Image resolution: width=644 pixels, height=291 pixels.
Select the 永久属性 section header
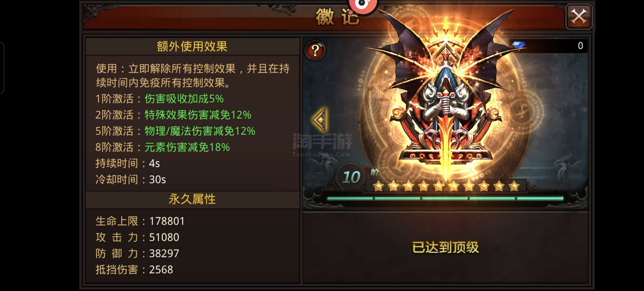click(192, 199)
